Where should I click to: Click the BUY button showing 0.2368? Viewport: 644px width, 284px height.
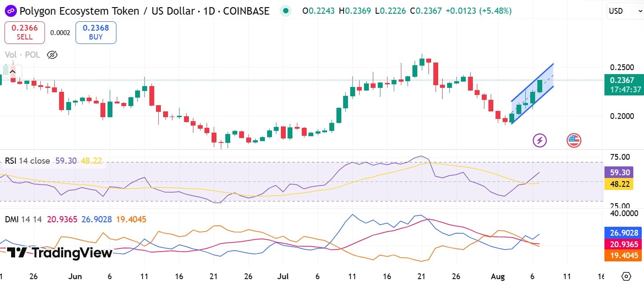(96, 32)
